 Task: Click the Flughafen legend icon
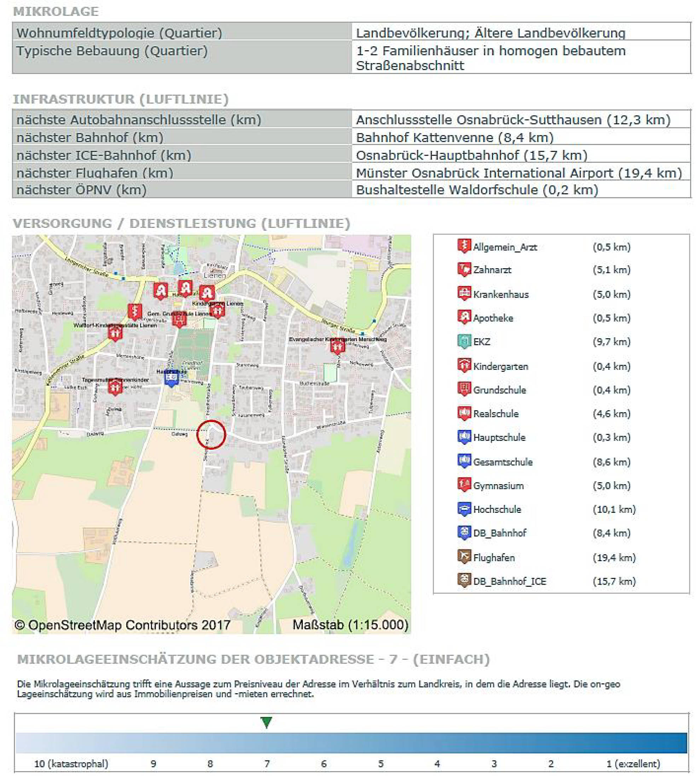464,557
